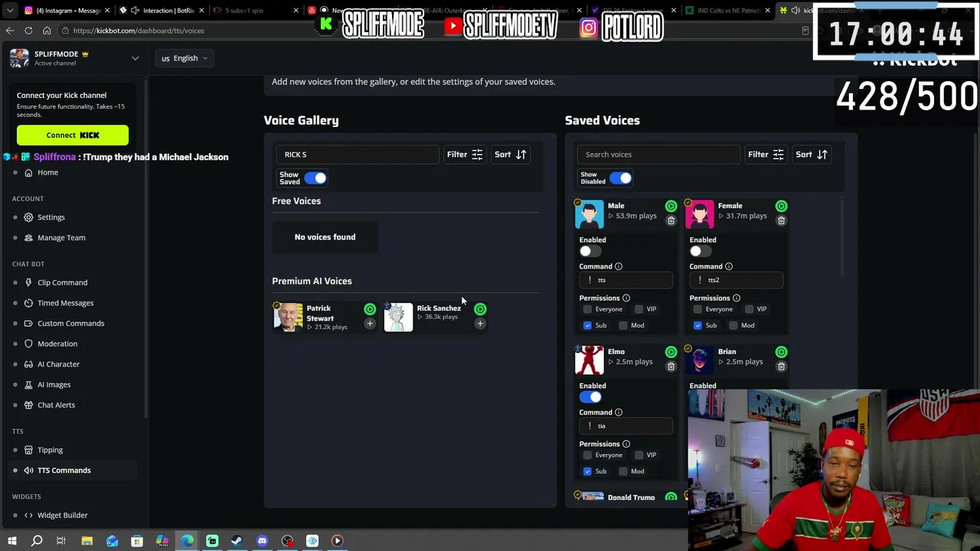Play the Elmo voice preview
Viewport: 980px width, 551px height.
671,352
